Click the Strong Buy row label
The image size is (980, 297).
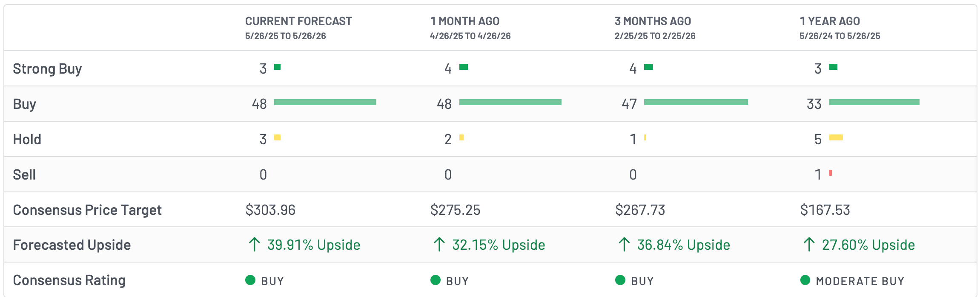click(x=47, y=69)
